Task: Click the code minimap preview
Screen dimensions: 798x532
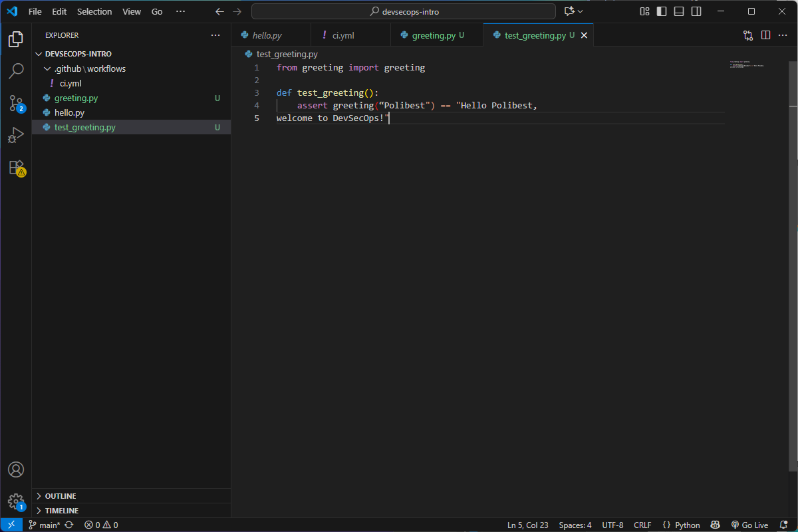Action: 747,65
